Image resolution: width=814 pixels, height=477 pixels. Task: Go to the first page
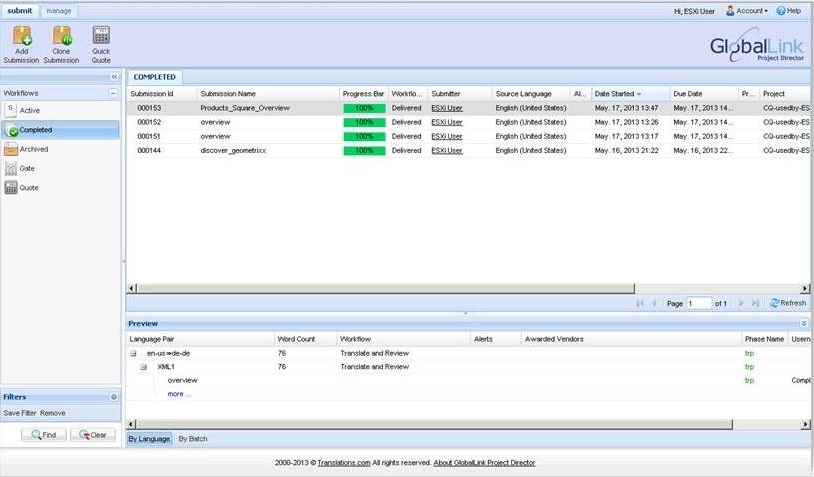pyautogui.click(x=640, y=303)
